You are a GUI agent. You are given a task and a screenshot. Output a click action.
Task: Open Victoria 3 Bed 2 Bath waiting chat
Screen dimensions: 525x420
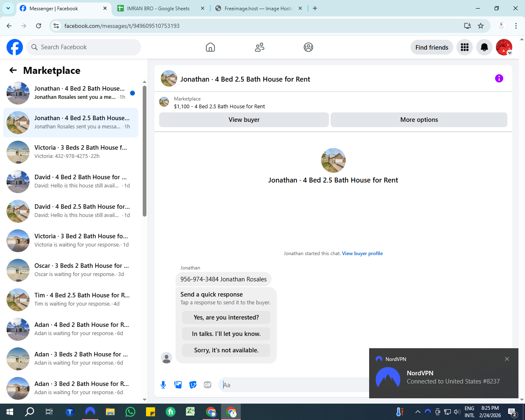pyautogui.click(x=71, y=241)
